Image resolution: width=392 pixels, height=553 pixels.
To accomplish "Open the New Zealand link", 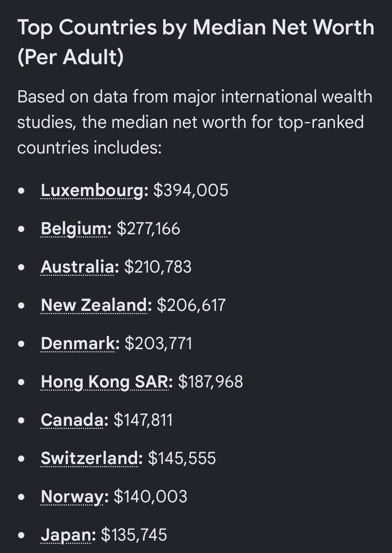I will point(94,305).
